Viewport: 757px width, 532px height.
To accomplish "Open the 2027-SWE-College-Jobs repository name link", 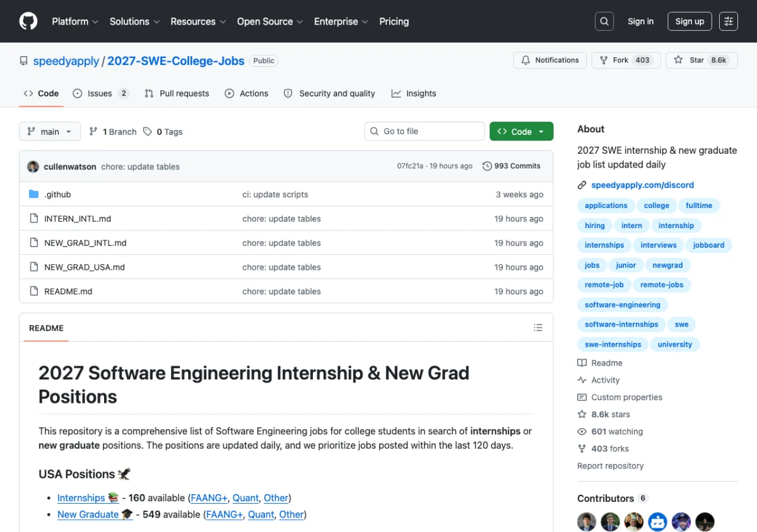I will 176,61.
